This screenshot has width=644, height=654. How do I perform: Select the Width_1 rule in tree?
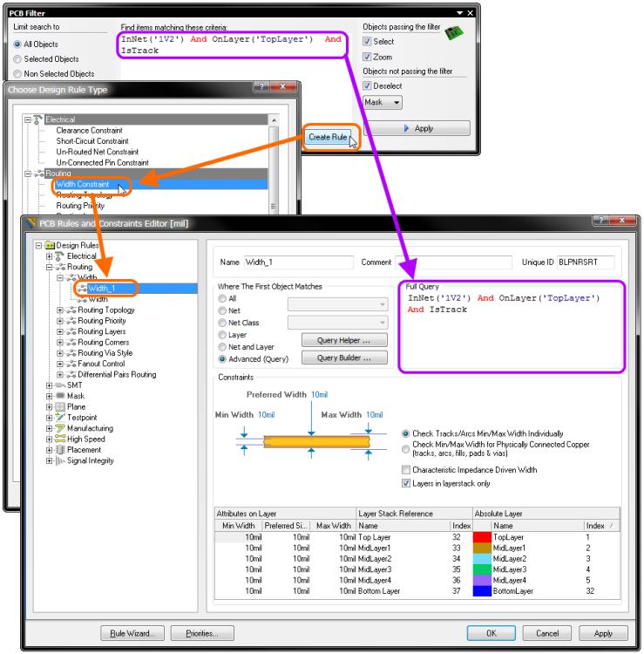[x=99, y=288]
